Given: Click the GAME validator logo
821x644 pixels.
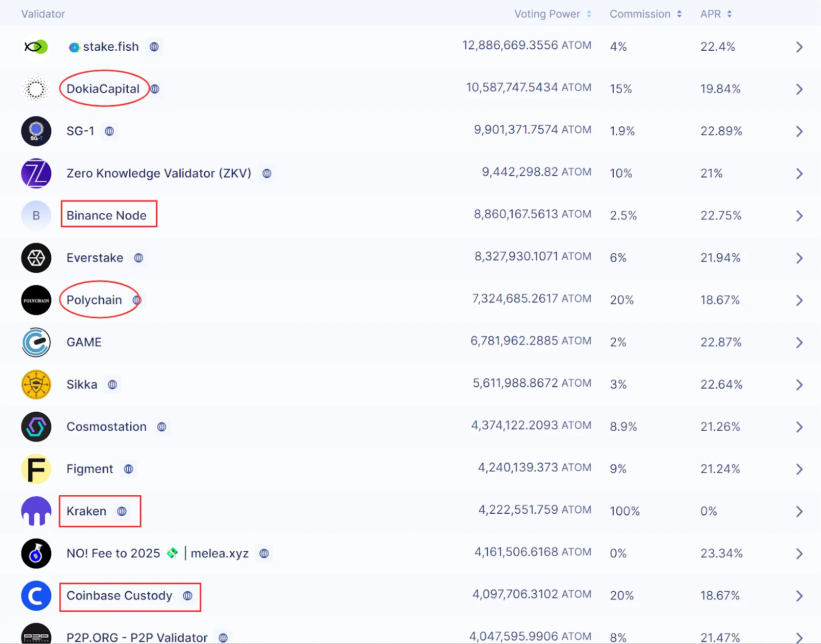Looking at the screenshot, I should [36, 343].
